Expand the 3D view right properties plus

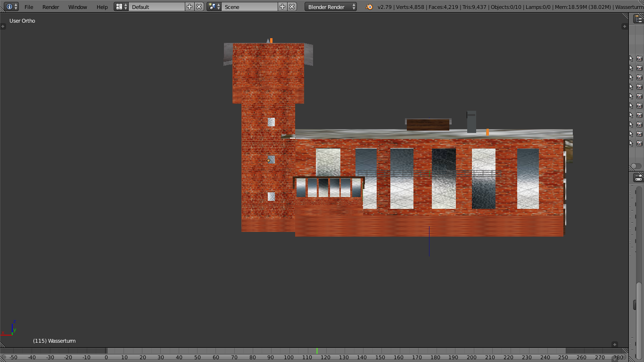[624, 26]
